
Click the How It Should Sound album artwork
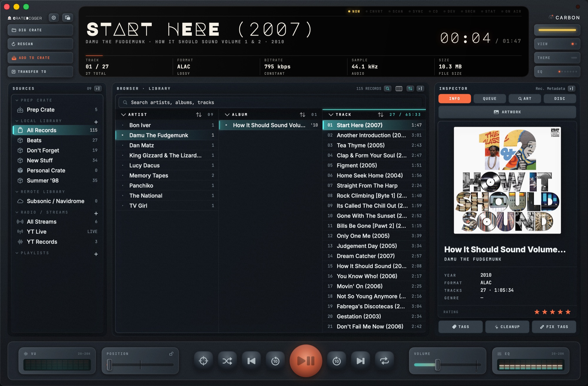pyautogui.click(x=507, y=180)
